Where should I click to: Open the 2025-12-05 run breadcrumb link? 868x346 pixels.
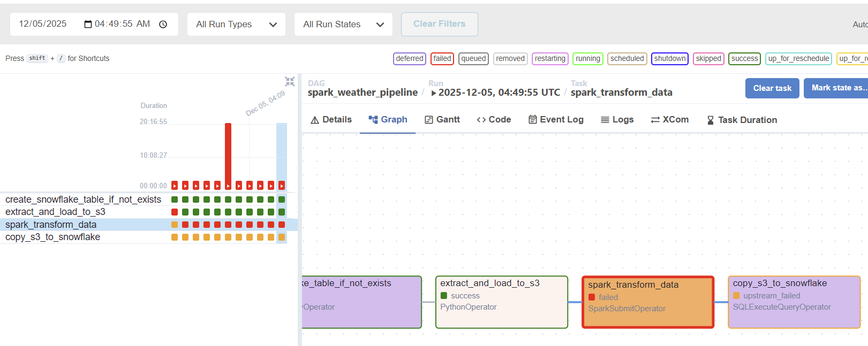[495, 93]
